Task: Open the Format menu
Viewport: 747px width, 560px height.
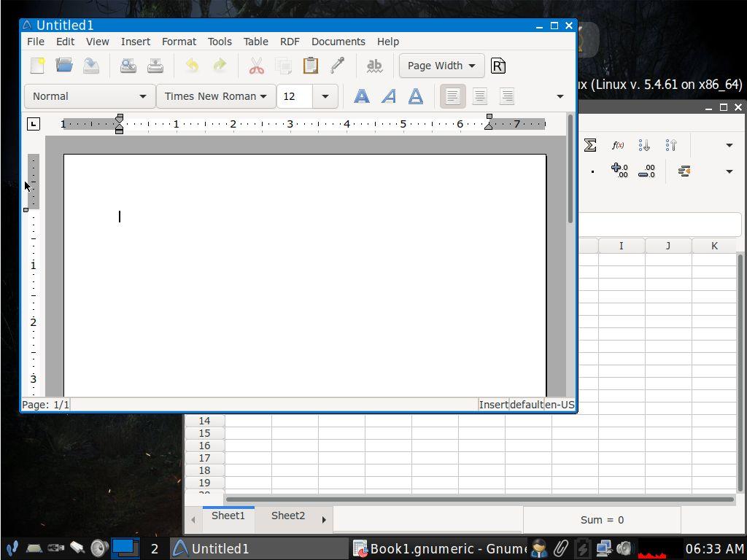Action: pyautogui.click(x=179, y=42)
